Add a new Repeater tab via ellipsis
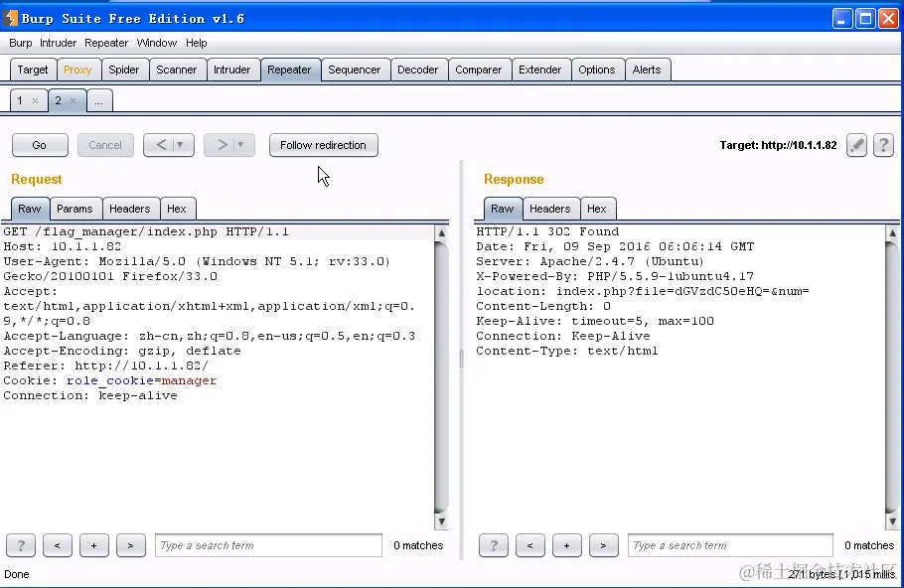Viewport: 904px width, 588px height. click(x=99, y=101)
